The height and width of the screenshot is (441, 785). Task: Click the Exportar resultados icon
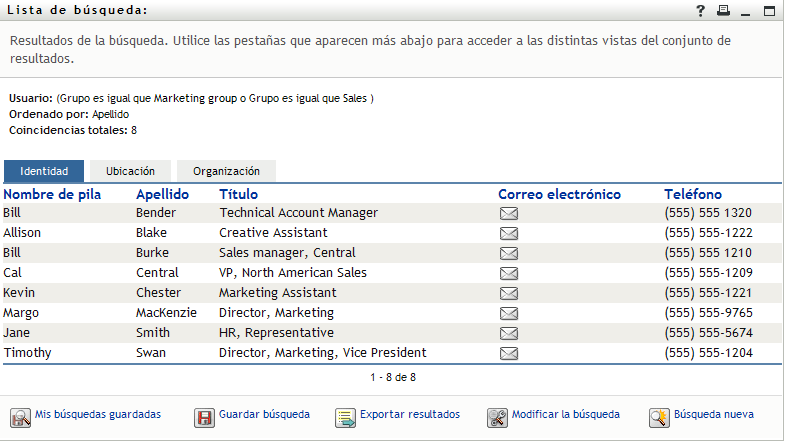345,417
